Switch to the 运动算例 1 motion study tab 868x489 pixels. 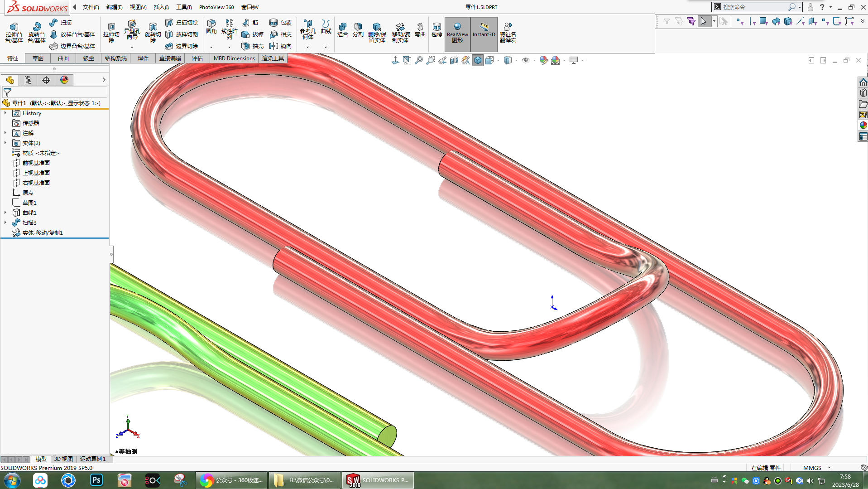tap(93, 459)
